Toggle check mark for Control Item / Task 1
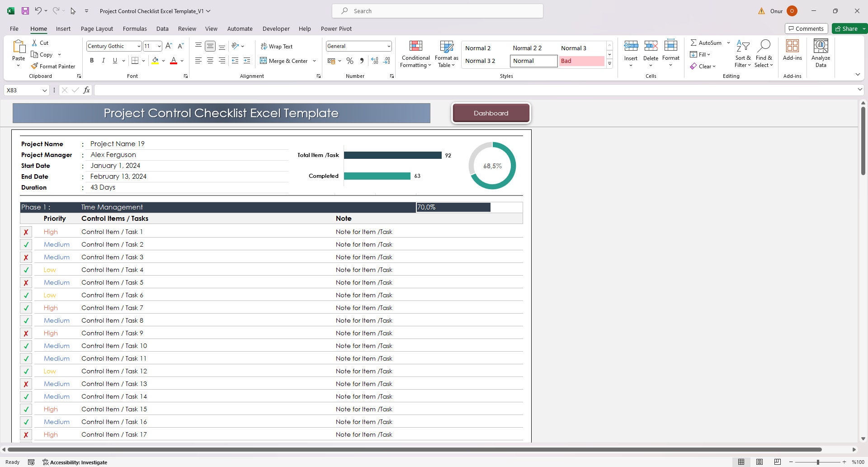 tap(26, 232)
